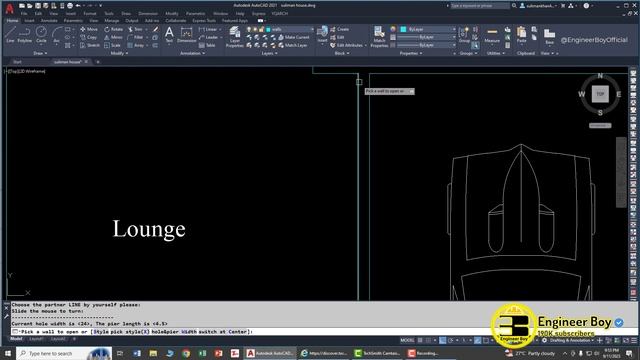Click the TOP face of ViewCube

(x=600, y=94)
